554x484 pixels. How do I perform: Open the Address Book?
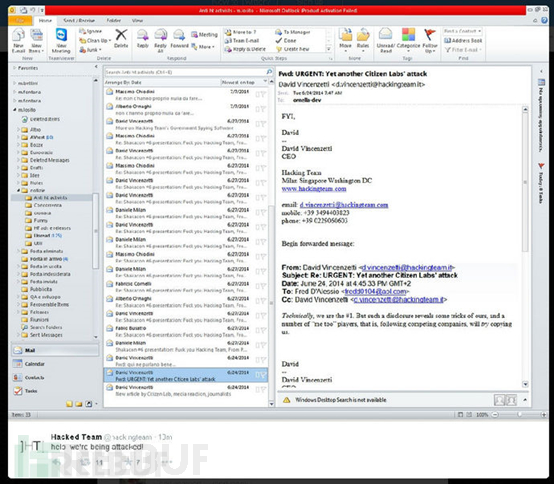pyautogui.click(x=463, y=41)
